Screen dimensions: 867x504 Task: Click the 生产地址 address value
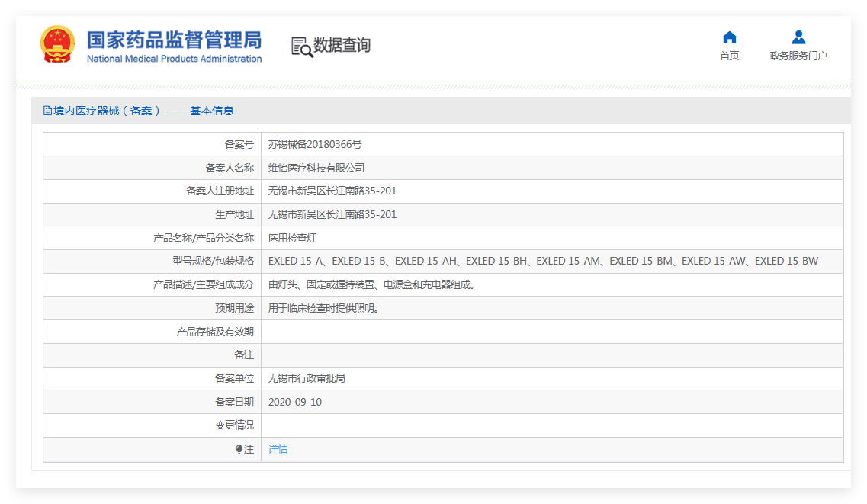(x=332, y=214)
